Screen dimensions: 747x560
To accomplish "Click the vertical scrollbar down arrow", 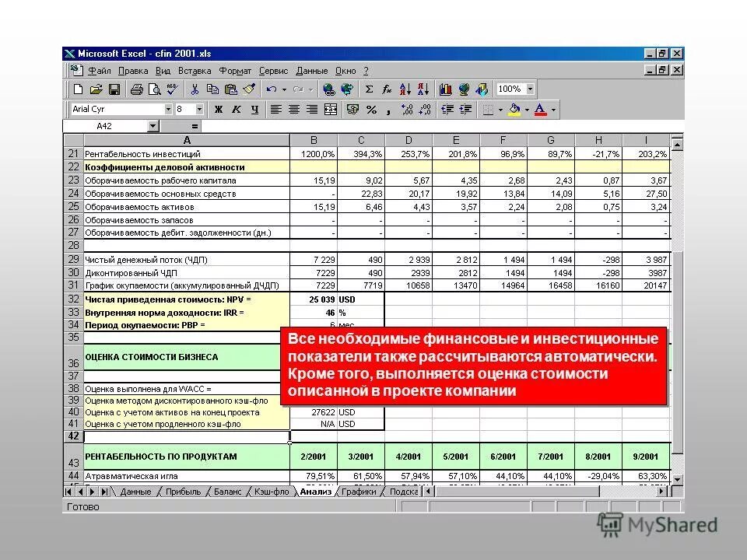I will pyautogui.click(x=677, y=480).
